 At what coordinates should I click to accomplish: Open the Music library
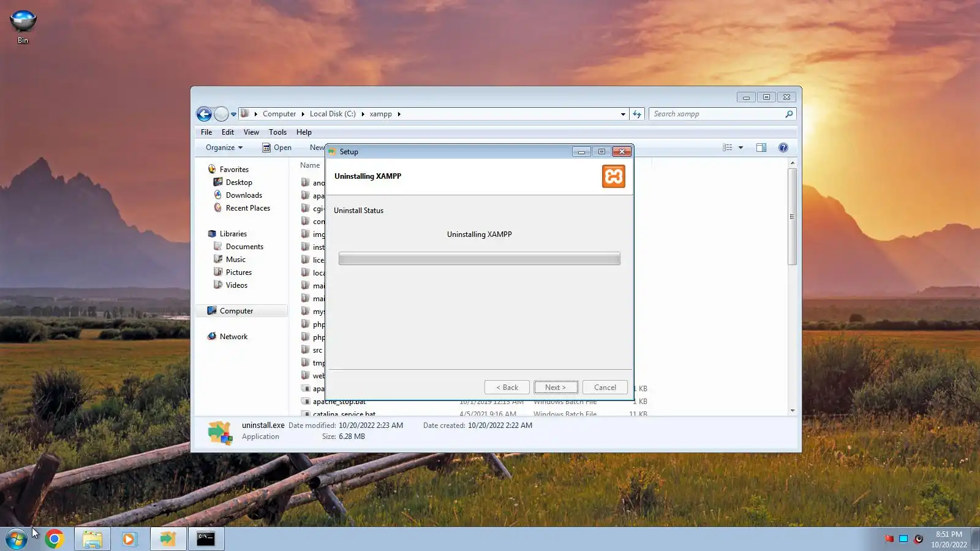(x=235, y=260)
